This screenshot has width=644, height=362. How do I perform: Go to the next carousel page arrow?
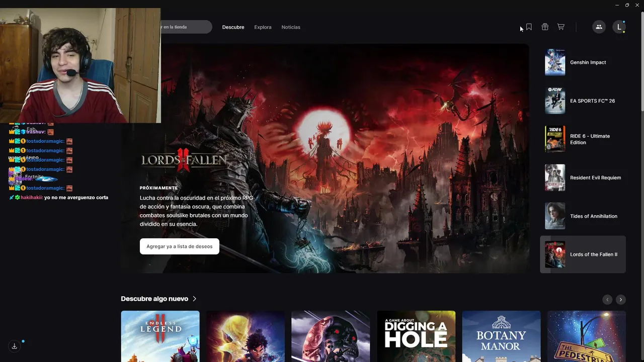coord(621,300)
